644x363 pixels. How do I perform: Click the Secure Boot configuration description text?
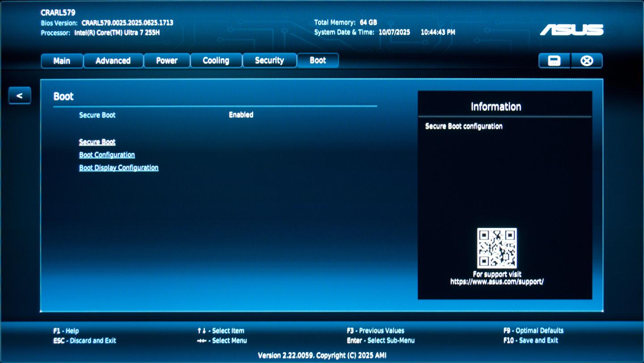464,126
